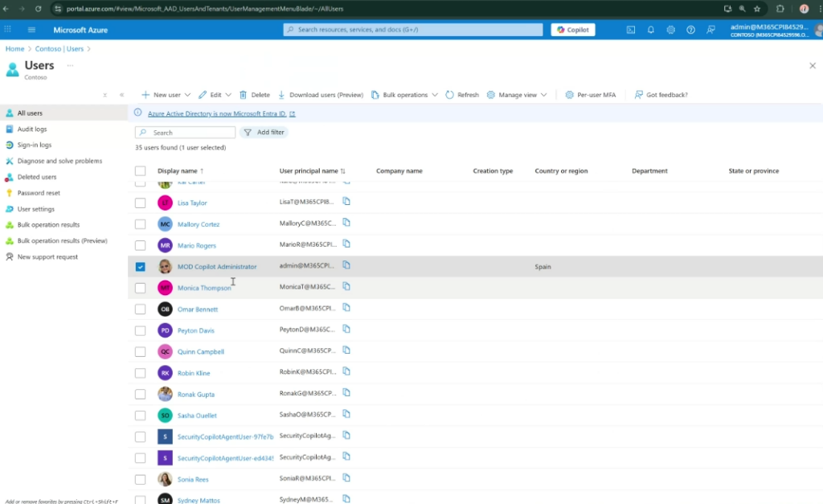Click the Add filter button
The height and width of the screenshot is (504, 823).
264,133
